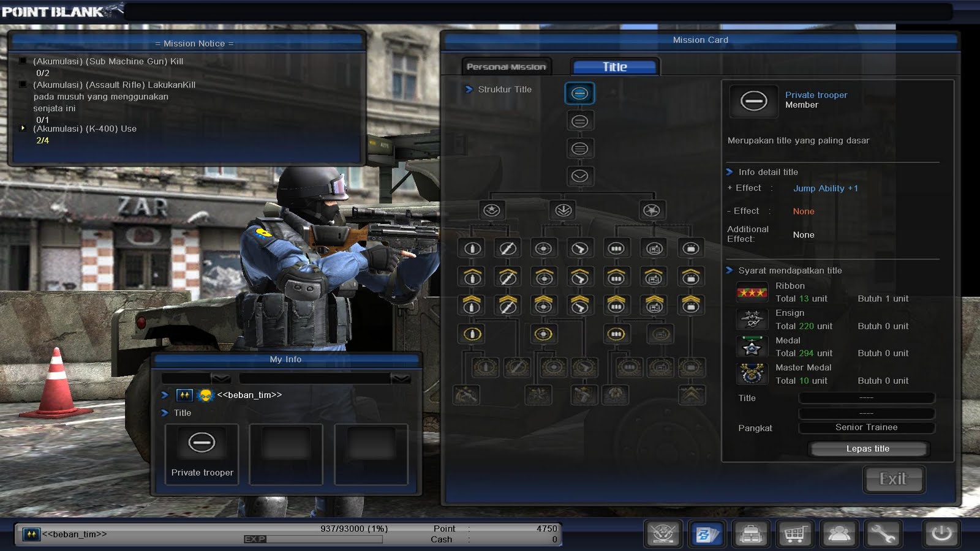The image size is (980, 551).
Task: Click the Private trooper equipped title slot
Action: (x=202, y=454)
